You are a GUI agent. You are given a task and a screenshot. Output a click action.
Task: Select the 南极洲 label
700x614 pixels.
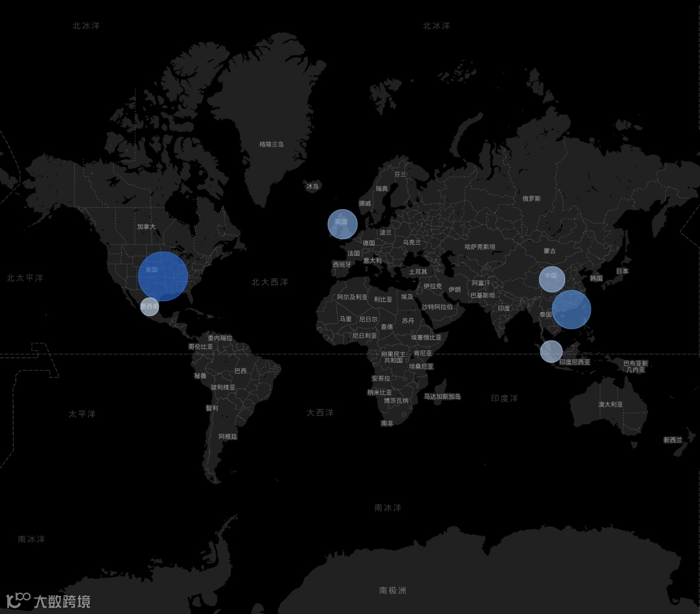[392, 590]
